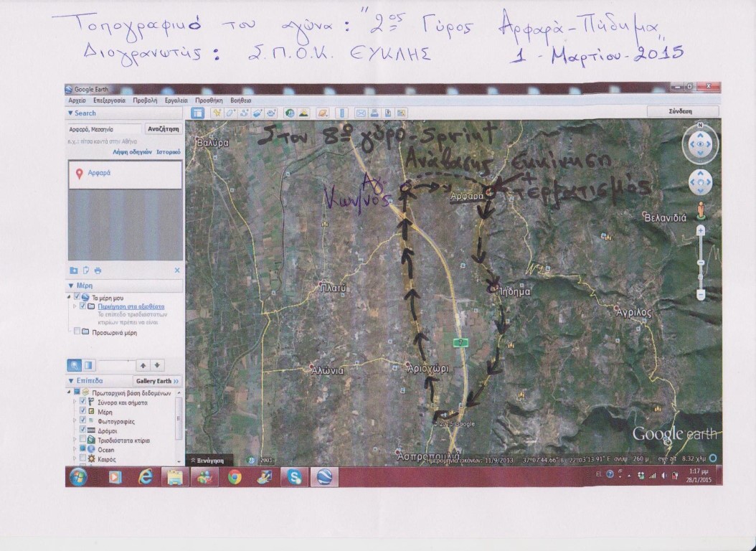
Task: Toggle the Σύνορα και σήματα layer checkbox
Action: (x=82, y=401)
